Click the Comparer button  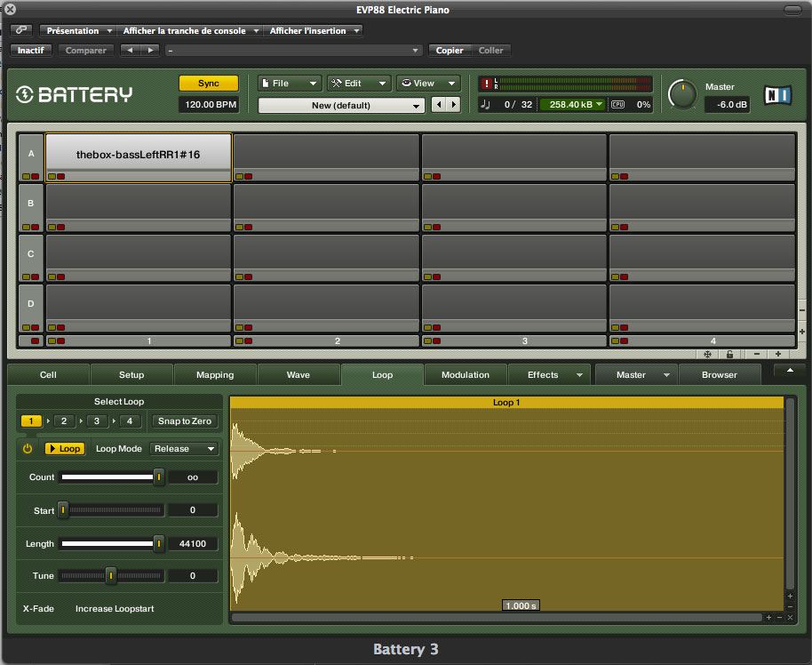pos(85,51)
